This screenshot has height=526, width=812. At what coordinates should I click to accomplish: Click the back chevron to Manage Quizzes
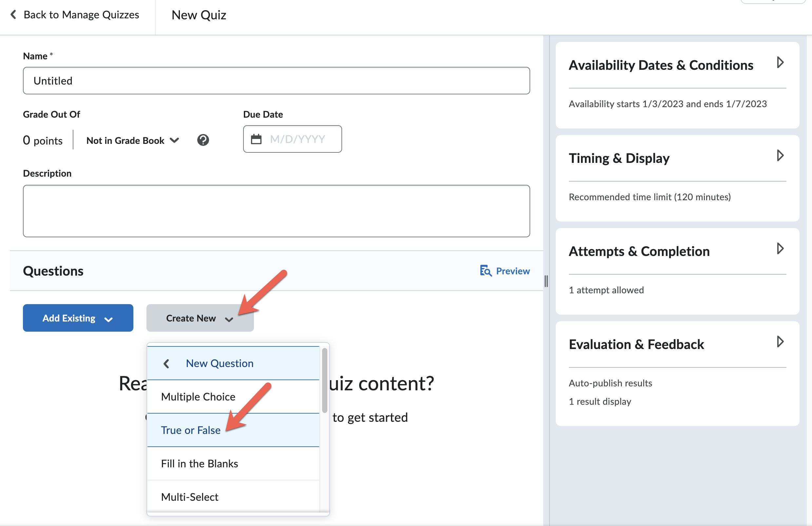tap(13, 15)
